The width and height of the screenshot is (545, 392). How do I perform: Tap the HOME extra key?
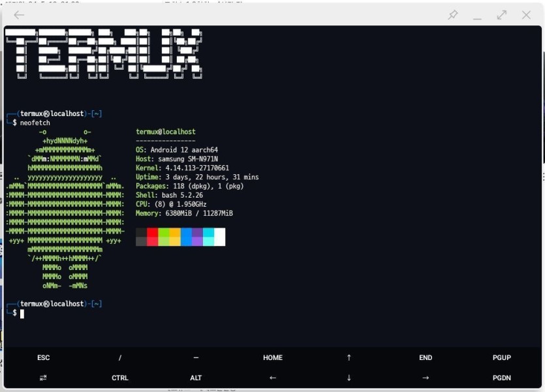click(x=273, y=357)
